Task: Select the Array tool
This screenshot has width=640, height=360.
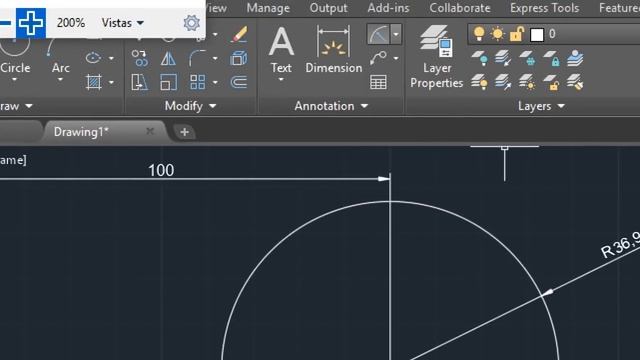Action: [x=198, y=82]
